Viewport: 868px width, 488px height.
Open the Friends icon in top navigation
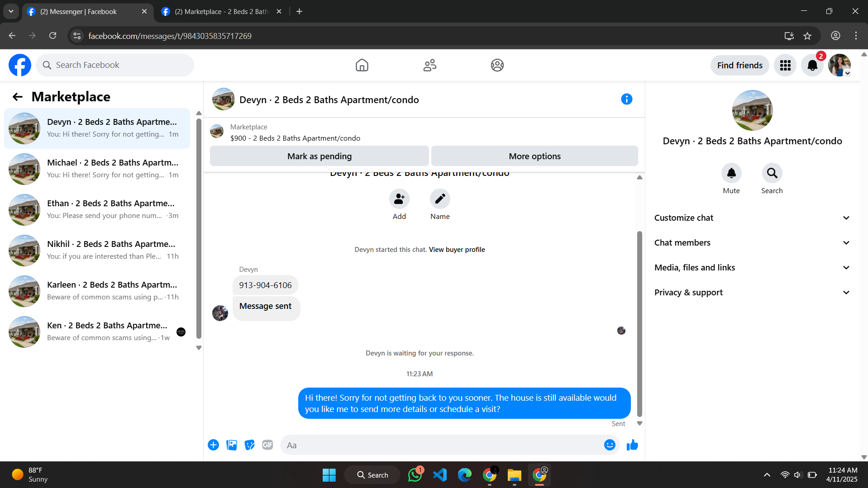[429, 65]
